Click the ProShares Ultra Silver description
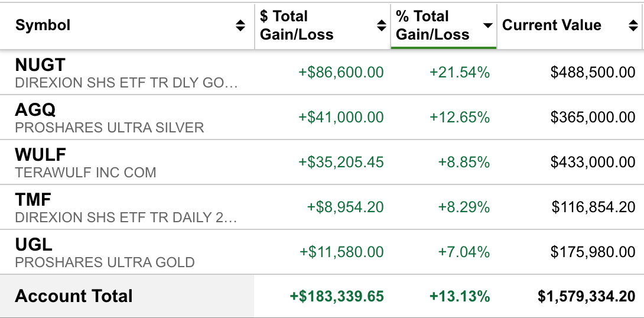Image resolution: width=644 pixels, height=318 pixels. pyautogui.click(x=109, y=128)
